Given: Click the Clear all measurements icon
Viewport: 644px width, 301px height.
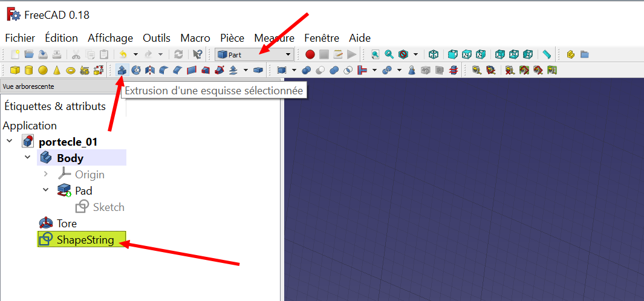Looking at the screenshot, I should coord(510,70).
